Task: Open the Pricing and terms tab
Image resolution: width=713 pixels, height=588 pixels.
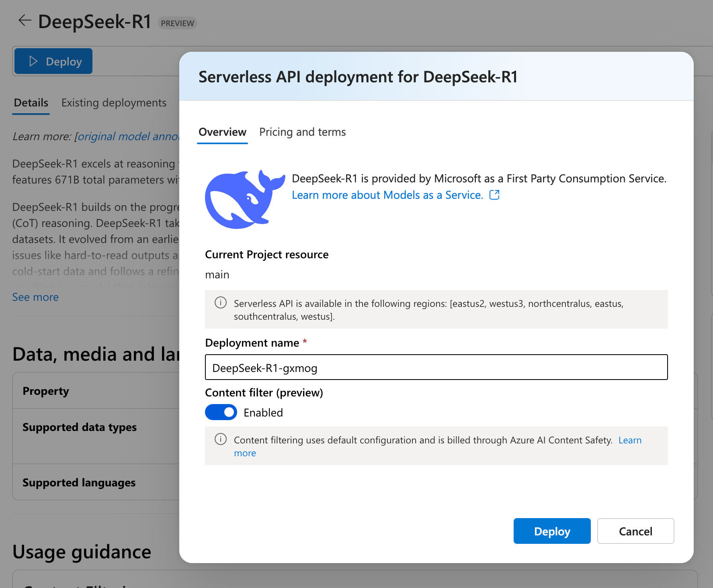Action: pos(302,132)
